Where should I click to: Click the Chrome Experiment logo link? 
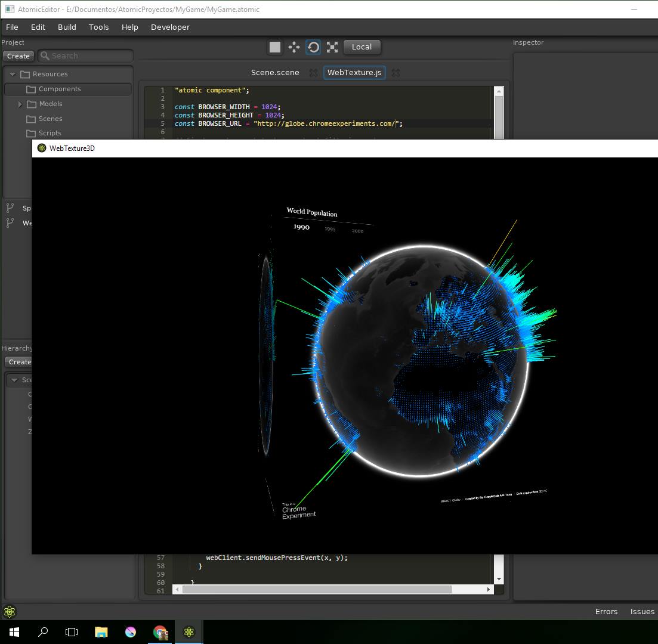pos(298,511)
